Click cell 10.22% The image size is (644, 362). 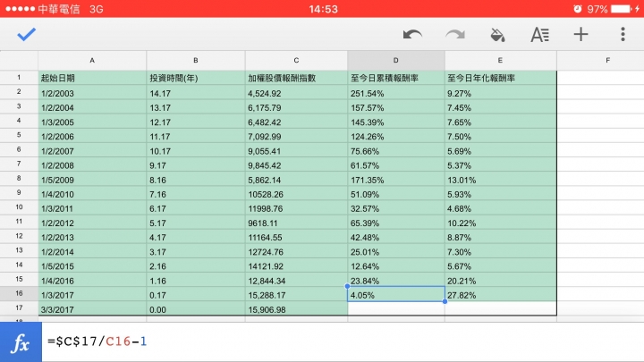(x=501, y=223)
